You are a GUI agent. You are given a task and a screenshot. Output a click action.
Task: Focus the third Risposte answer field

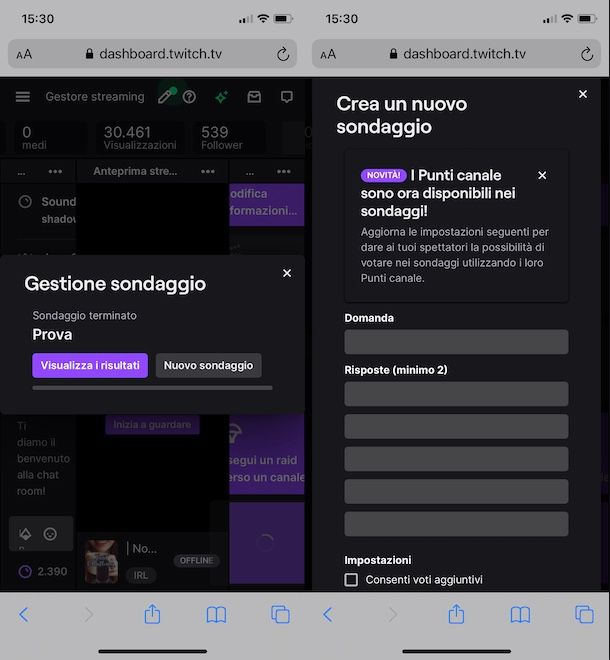(x=456, y=459)
